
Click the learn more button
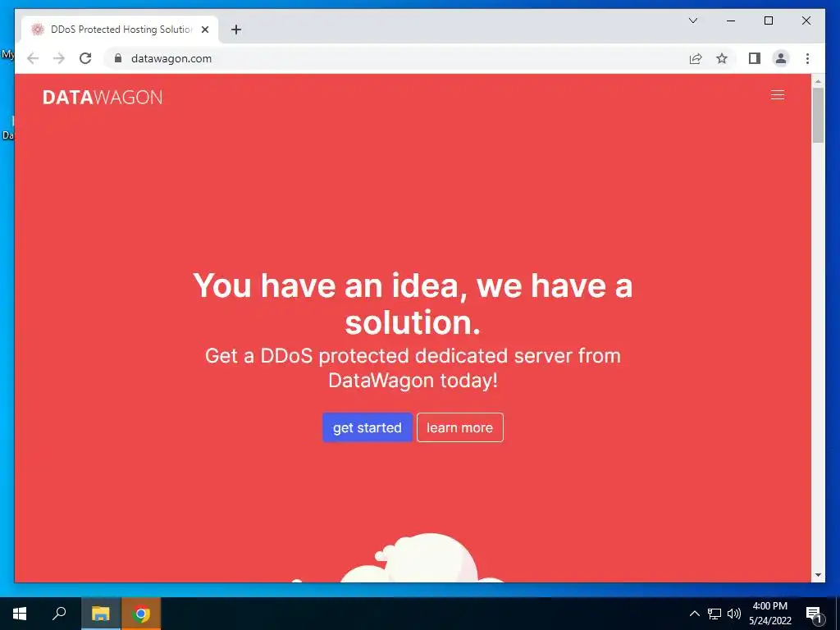tap(459, 427)
